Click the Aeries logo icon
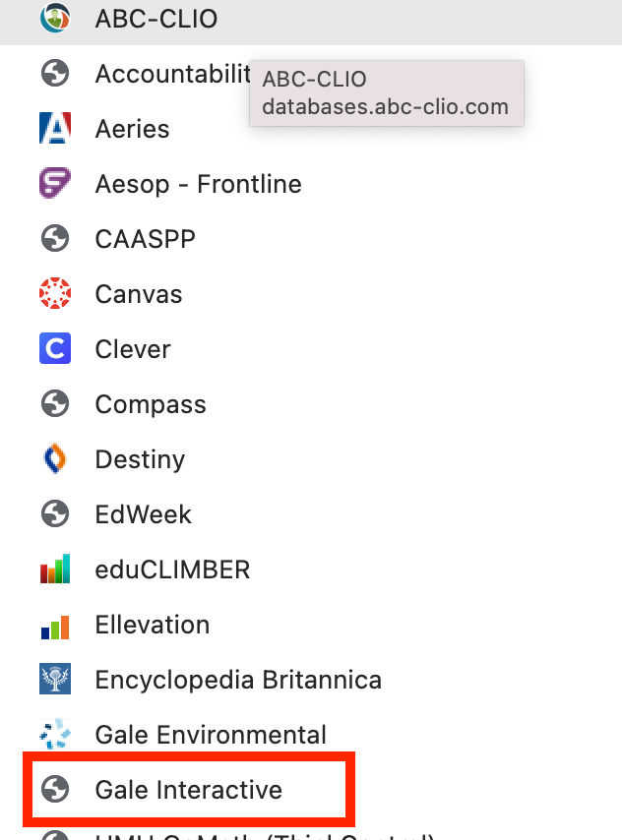The width and height of the screenshot is (622, 840). (55, 128)
